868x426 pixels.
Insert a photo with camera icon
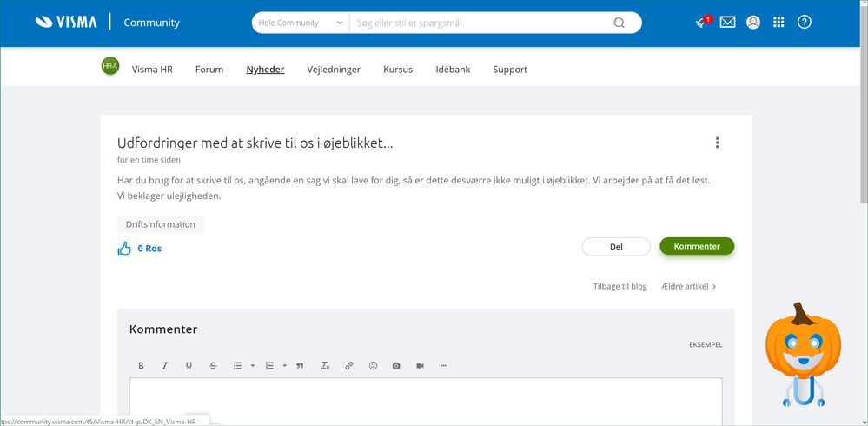(x=396, y=366)
